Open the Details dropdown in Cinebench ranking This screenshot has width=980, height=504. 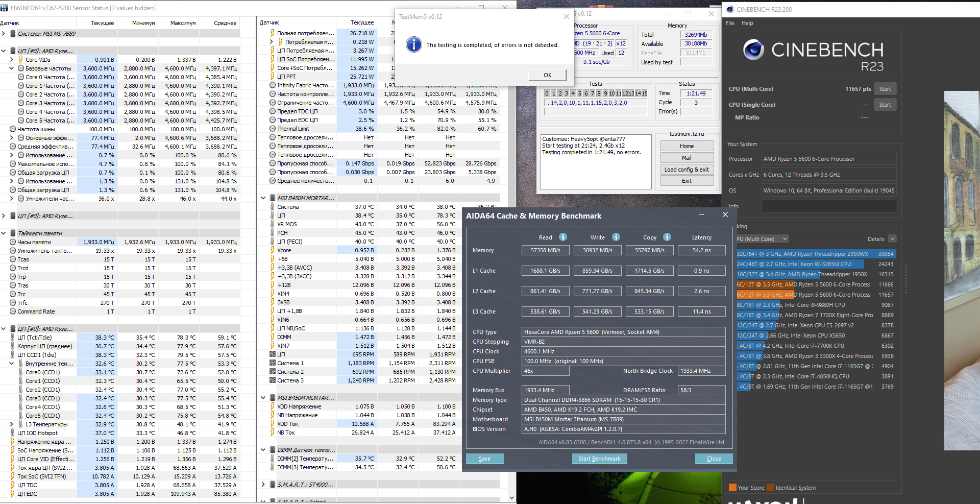(x=892, y=239)
